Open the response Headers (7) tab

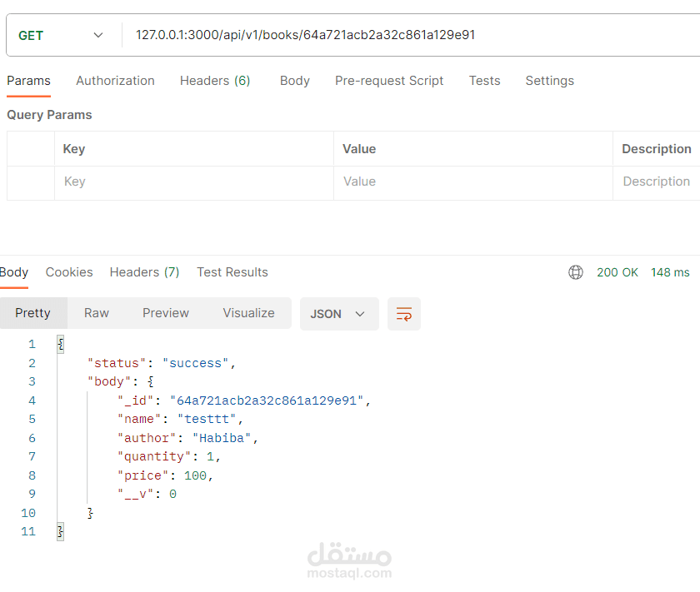144,272
